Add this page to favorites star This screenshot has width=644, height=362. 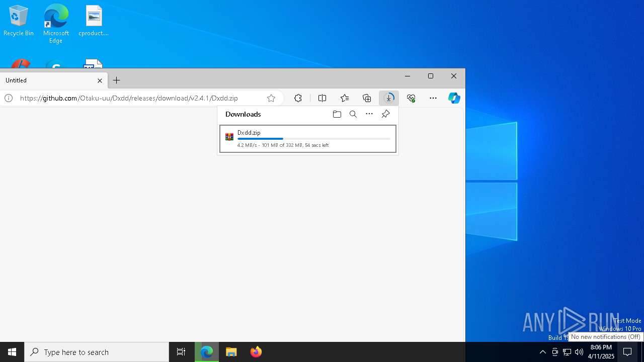point(271,98)
